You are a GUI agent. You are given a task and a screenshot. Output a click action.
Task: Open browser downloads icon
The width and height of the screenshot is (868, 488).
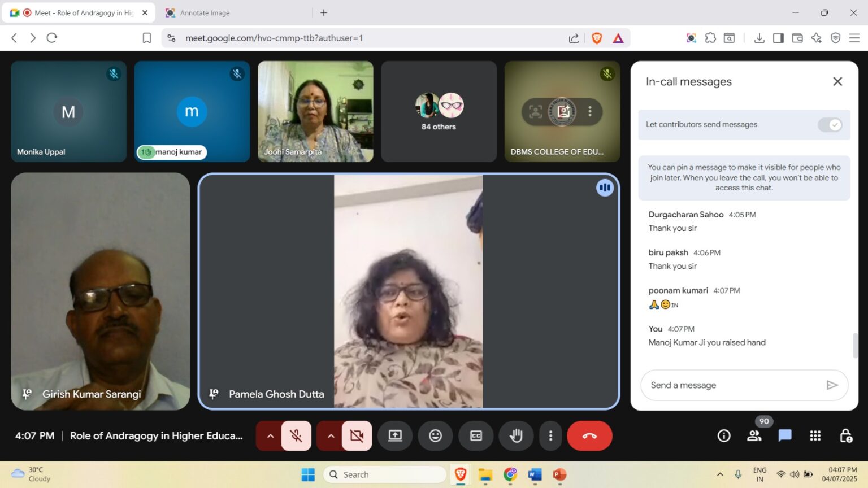759,38
